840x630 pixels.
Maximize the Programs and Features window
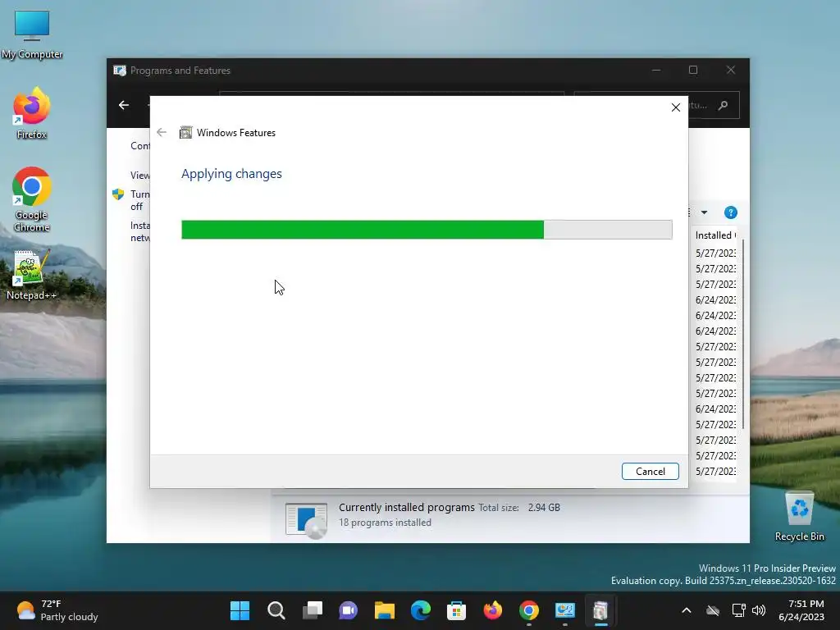coord(693,71)
